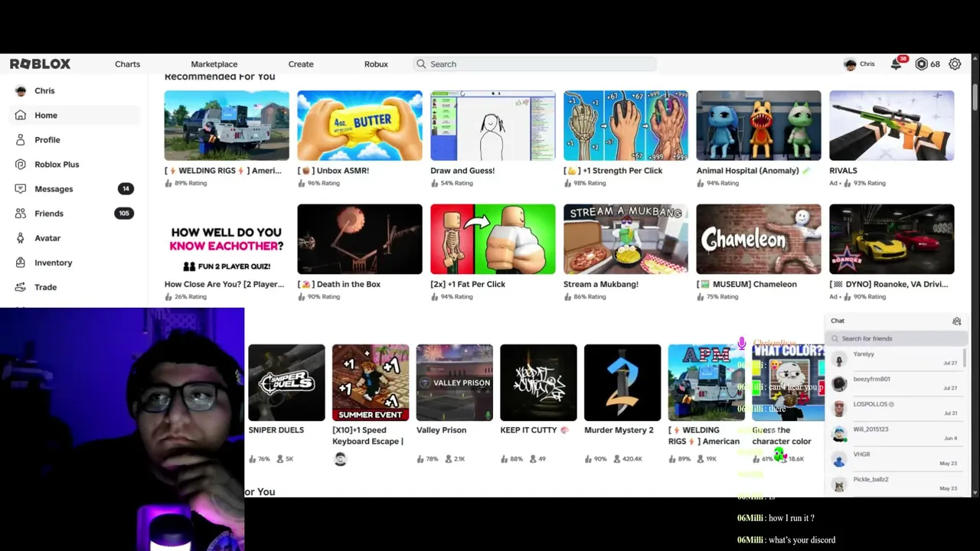
Task: Go to the Charts tab
Action: tap(128, 64)
